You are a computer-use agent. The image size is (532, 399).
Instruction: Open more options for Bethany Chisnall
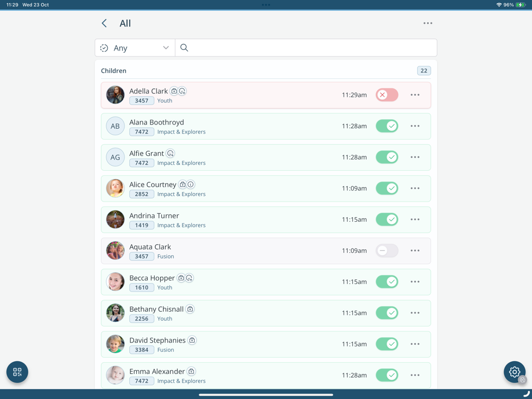pos(415,313)
